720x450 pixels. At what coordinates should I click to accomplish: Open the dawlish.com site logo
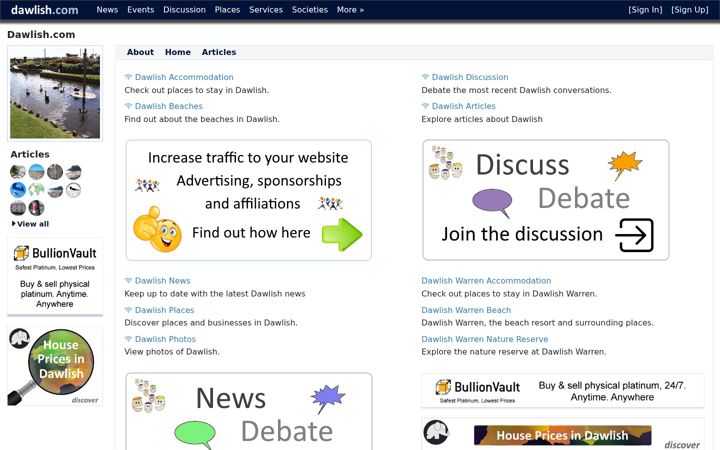(x=45, y=10)
